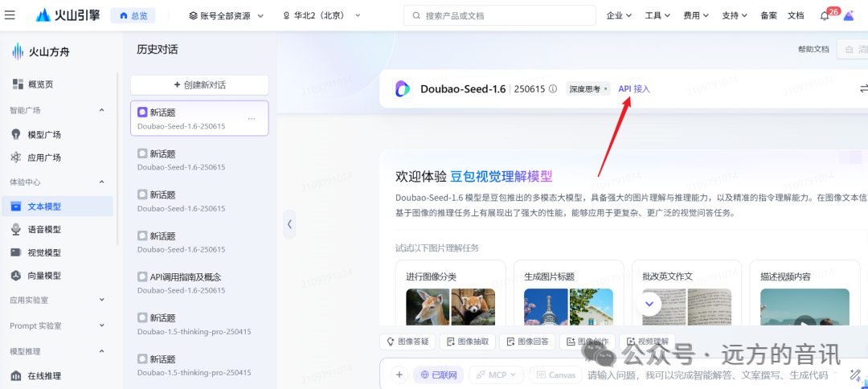Expand the 应用实验室 section
The height and width of the screenshot is (389, 868).
[102, 300]
